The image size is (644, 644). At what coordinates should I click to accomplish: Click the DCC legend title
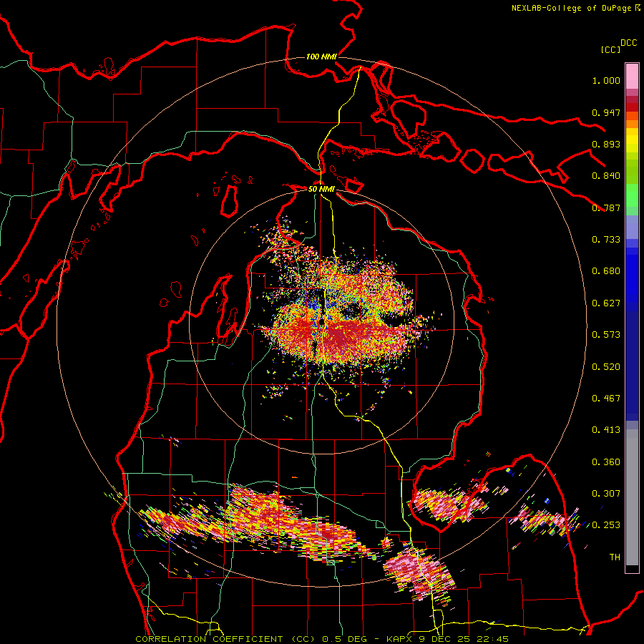click(629, 43)
